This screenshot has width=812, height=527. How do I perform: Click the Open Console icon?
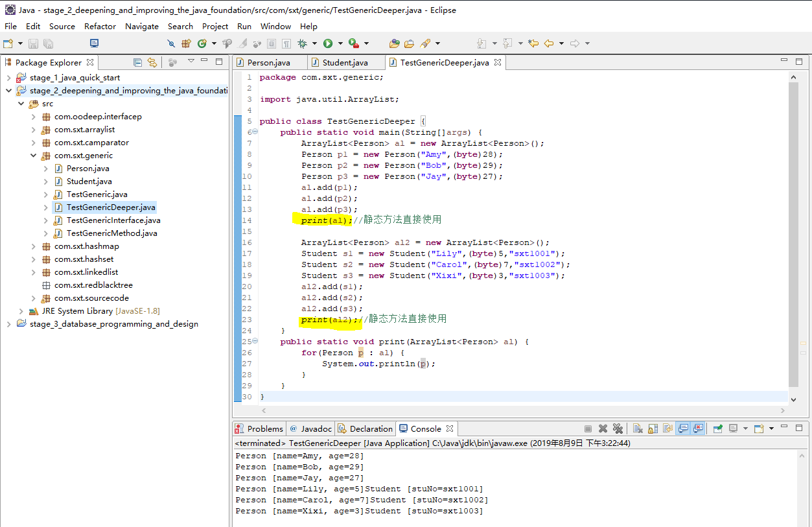(x=759, y=428)
